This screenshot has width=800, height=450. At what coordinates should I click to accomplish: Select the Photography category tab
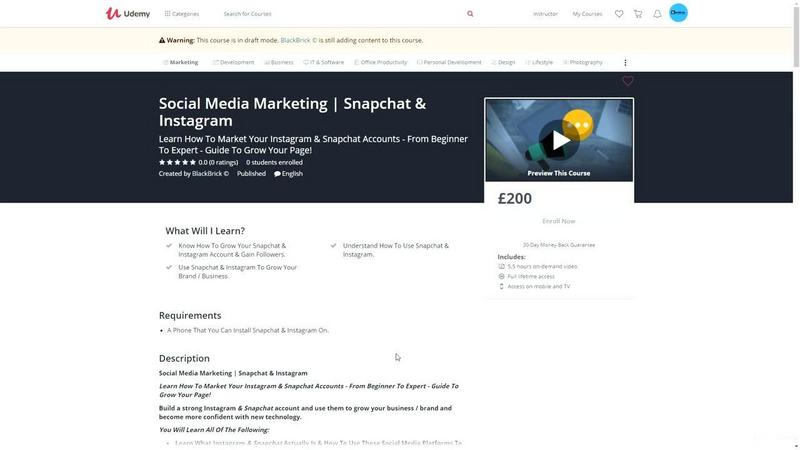(583, 62)
